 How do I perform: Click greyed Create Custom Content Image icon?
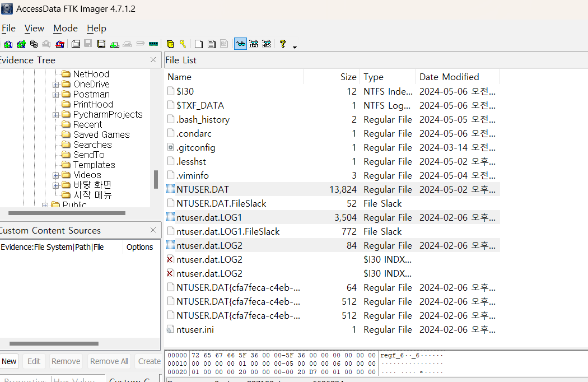tap(127, 44)
